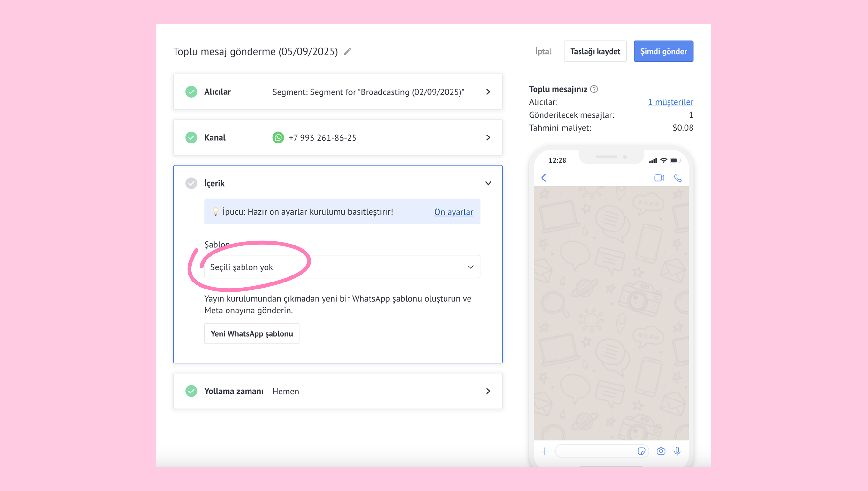This screenshot has width=868, height=491.
Task: Expand the Alıcılar section arrow
Action: 488,92
